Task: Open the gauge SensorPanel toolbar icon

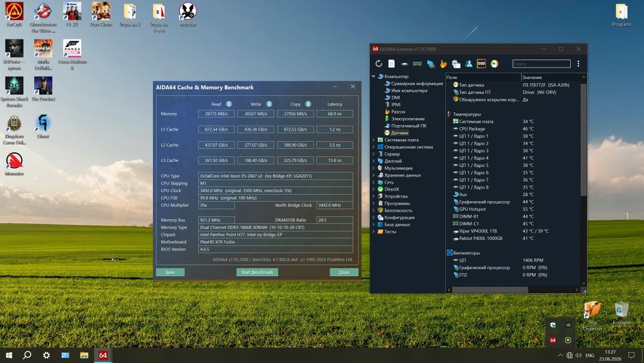Action: point(495,64)
